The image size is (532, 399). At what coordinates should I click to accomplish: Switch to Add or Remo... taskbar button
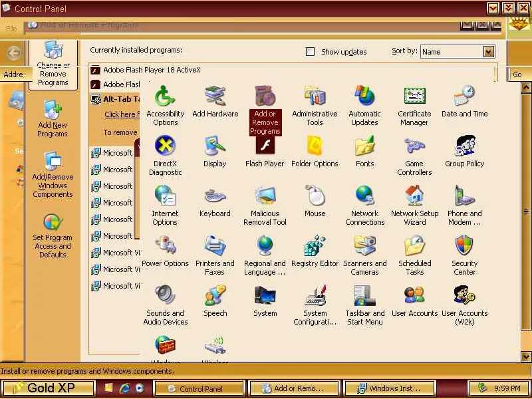click(294, 388)
